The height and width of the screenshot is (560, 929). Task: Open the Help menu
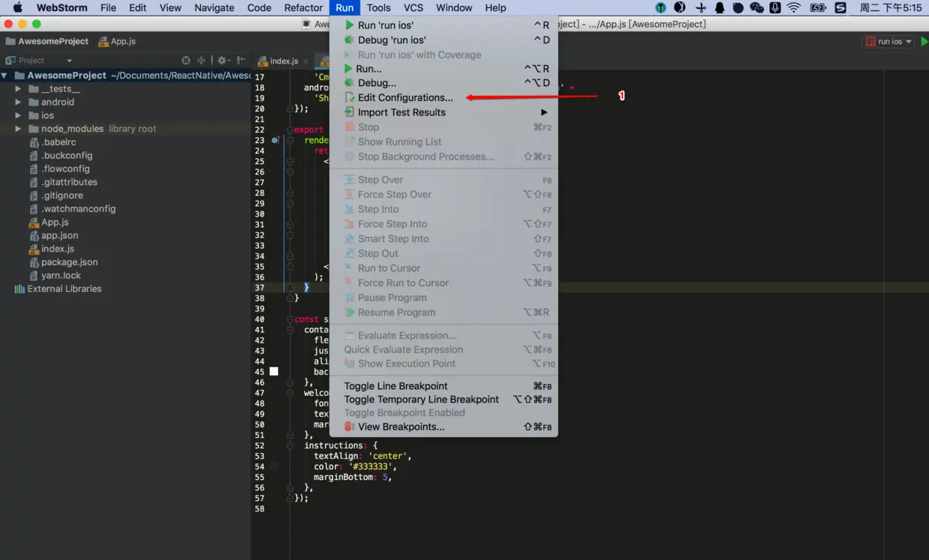(495, 7)
